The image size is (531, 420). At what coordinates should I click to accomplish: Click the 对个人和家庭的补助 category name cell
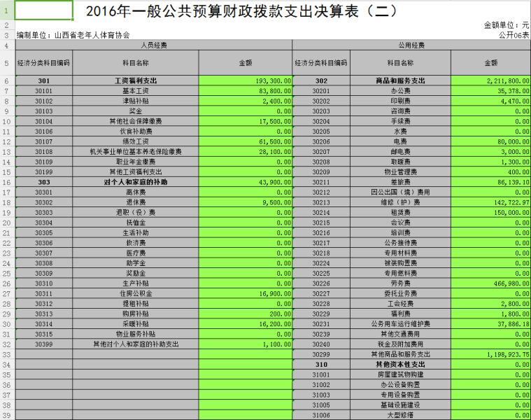(135, 181)
